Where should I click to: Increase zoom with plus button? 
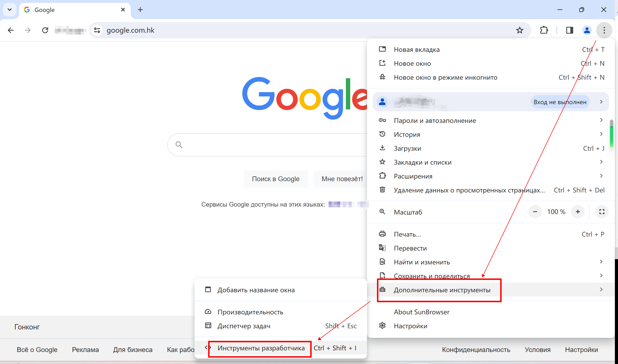point(578,212)
